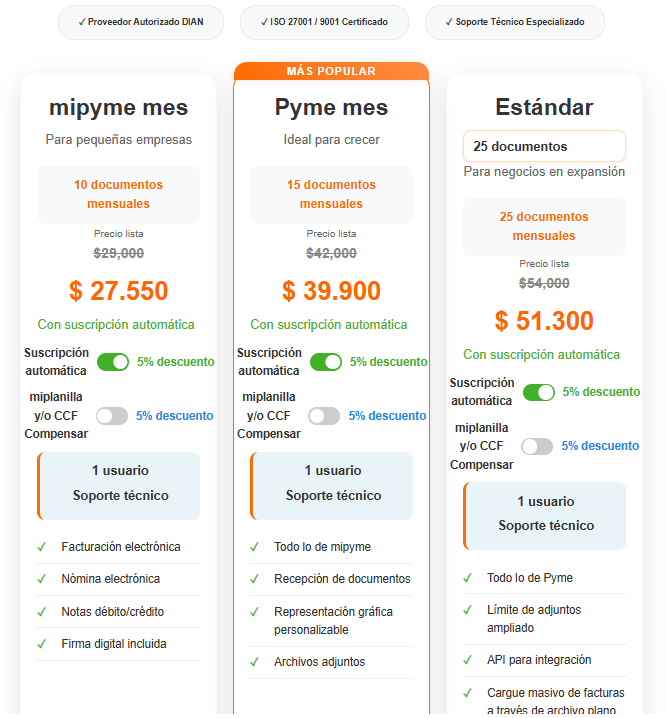Toggle Suscripción automática in mipyme mes plan
The image size is (666, 718).
click(x=113, y=362)
